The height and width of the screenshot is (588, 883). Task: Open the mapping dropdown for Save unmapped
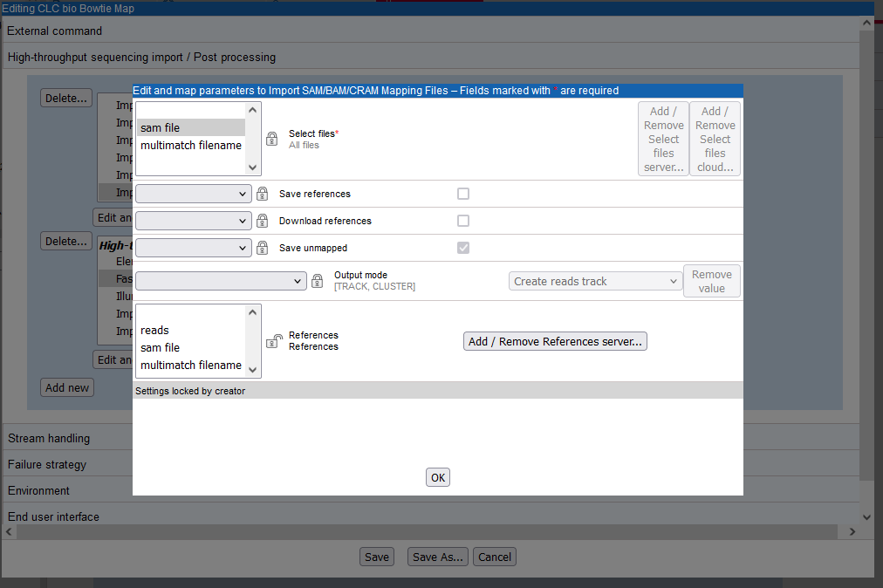pyautogui.click(x=193, y=248)
